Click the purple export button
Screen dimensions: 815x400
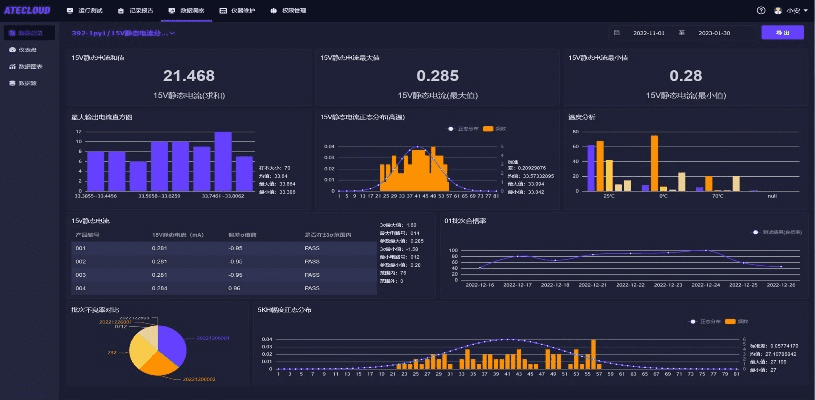point(782,33)
